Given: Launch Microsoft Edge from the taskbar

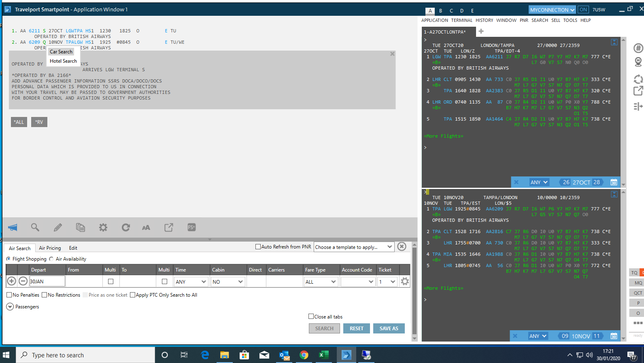Looking at the screenshot, I should coord(205,355).
